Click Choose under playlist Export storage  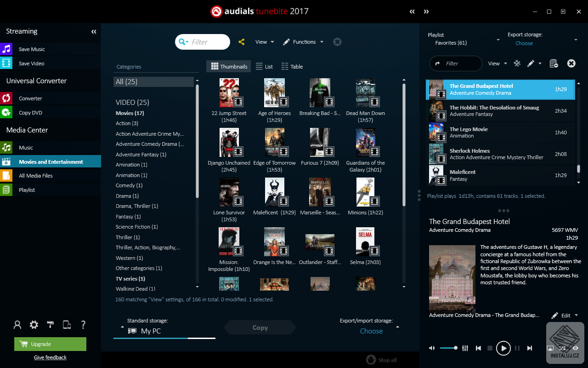[524, 43]
